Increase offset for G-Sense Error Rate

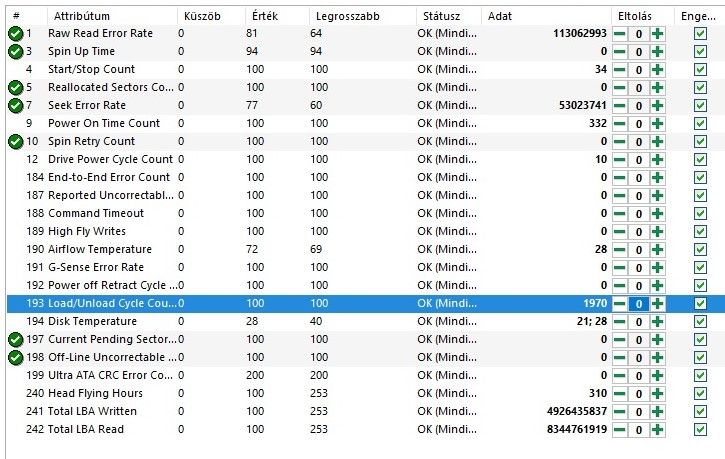tap(657, 268)
